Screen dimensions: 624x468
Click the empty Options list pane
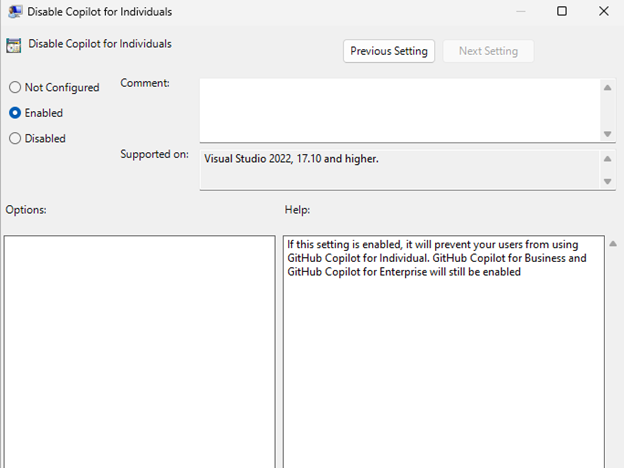tap(140, 352)
